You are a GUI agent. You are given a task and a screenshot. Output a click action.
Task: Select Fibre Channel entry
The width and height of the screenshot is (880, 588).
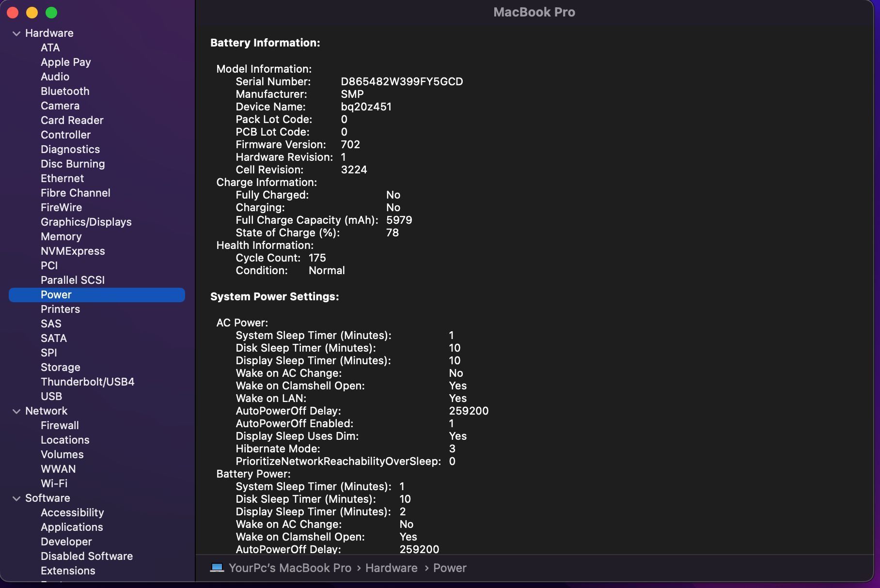pyautogui.click(x=76, y=193)
